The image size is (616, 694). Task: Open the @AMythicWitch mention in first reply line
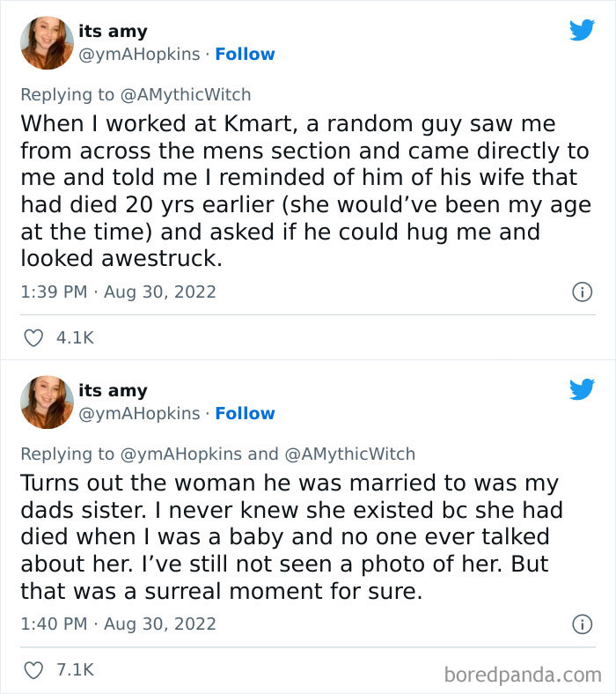[x=185, y=94]
